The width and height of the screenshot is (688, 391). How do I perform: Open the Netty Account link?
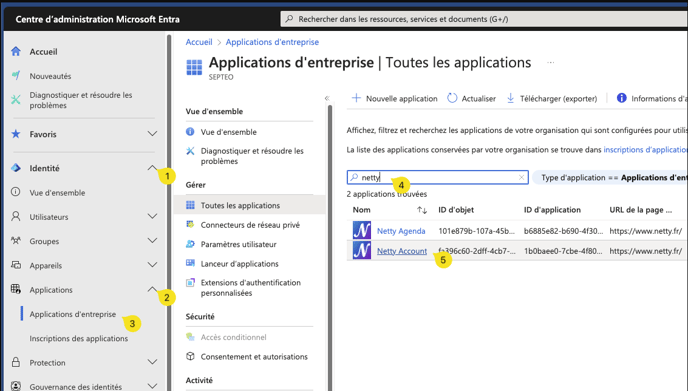click(x=401, y=251)
